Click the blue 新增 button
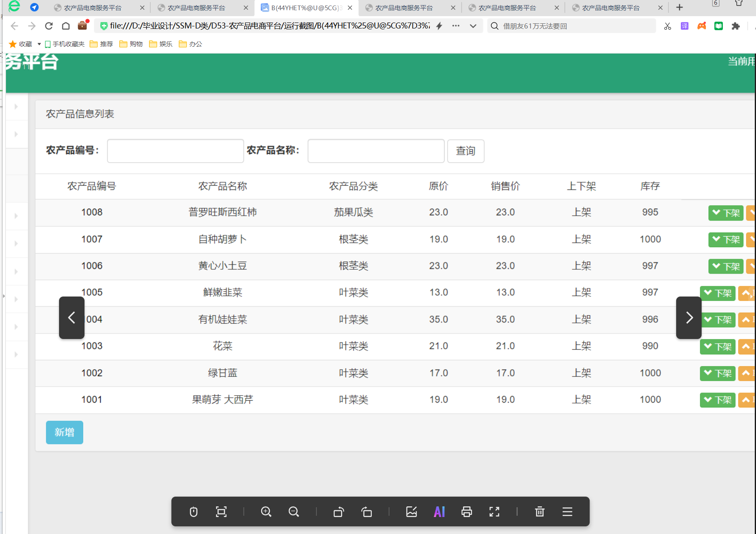This screenshot has height=534, width=756. point(65,432)
